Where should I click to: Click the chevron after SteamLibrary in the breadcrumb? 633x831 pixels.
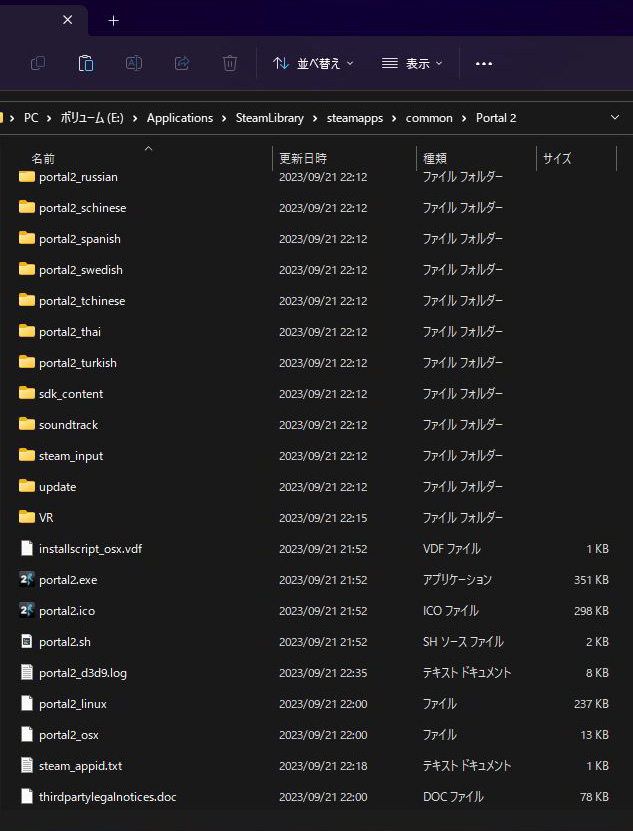315,118
